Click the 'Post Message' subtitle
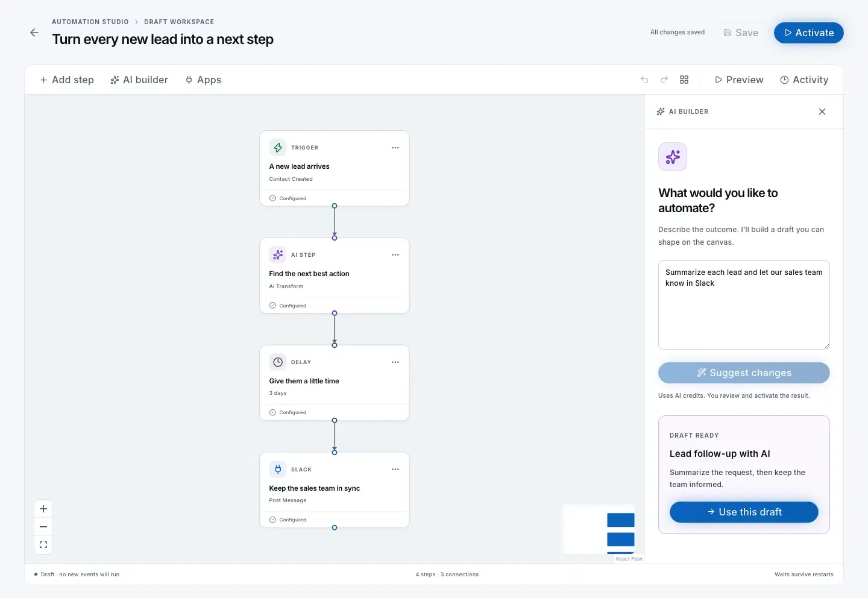Screen dimensions: 868x598 tap(288, 500)
